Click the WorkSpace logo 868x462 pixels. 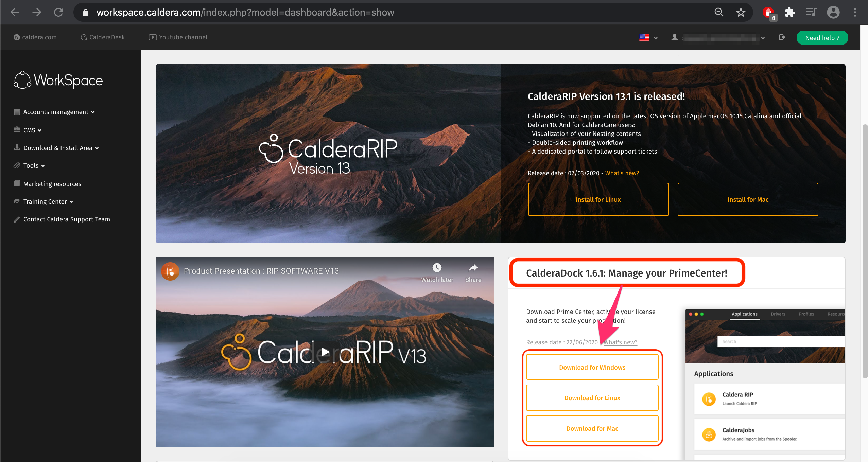pyautogui.click(x=58, y=80)
